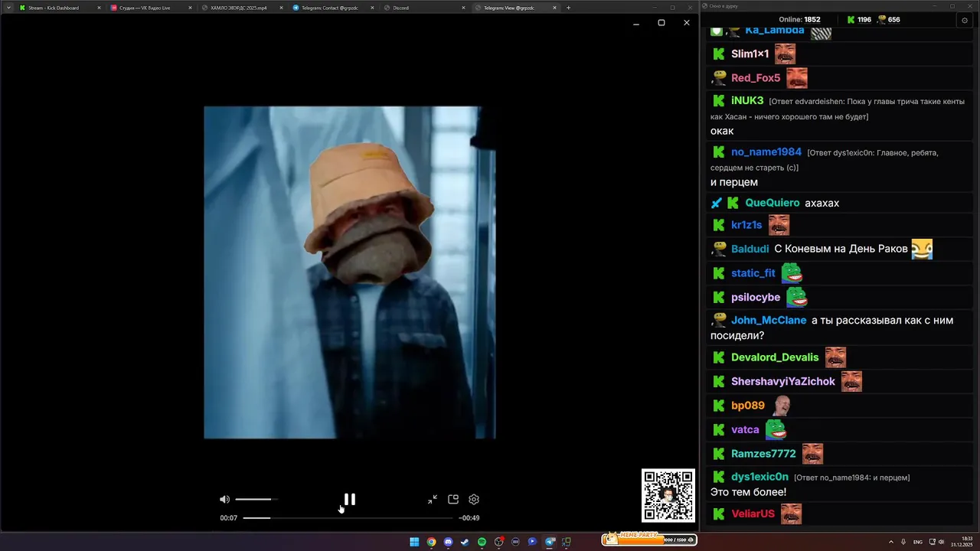The height and width of the screenshot is (551, 980).
Task: Click username QueQuiero in chat
Action: 773,203
